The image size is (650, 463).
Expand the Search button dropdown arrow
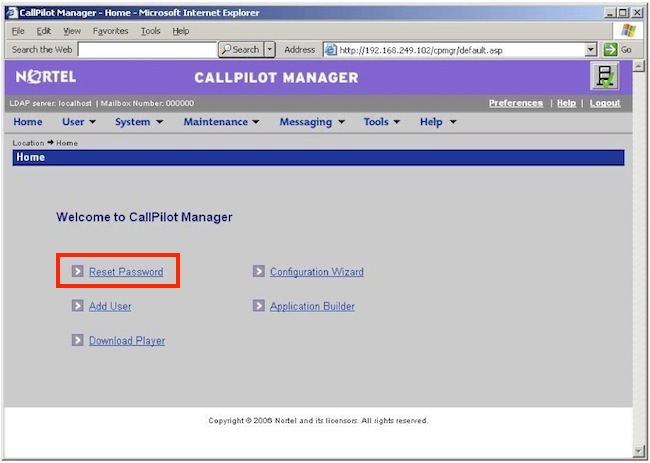270,50
